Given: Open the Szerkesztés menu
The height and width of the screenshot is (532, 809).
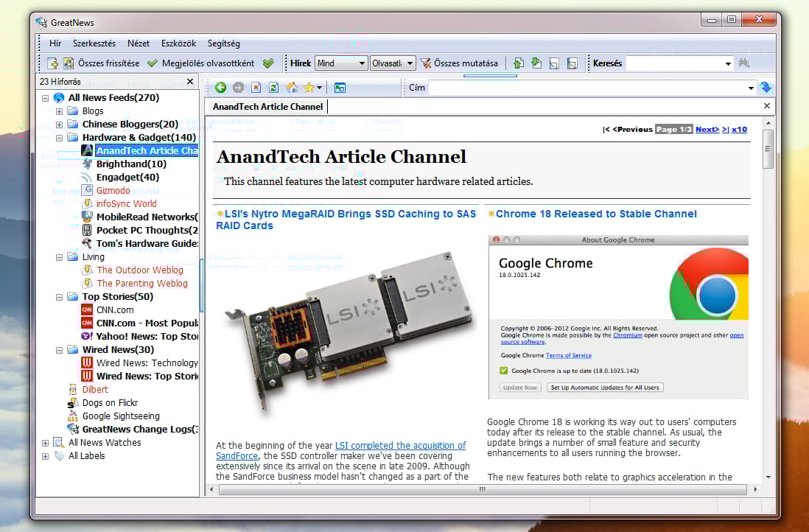Looking at the screenshot, I should pyautogui.click(x=94, y=43).
